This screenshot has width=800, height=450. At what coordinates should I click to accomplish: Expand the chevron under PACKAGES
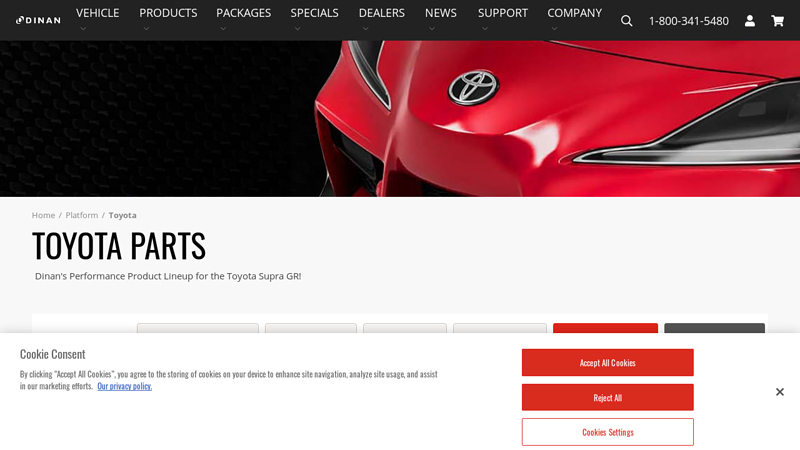click(x=223, y=29)
